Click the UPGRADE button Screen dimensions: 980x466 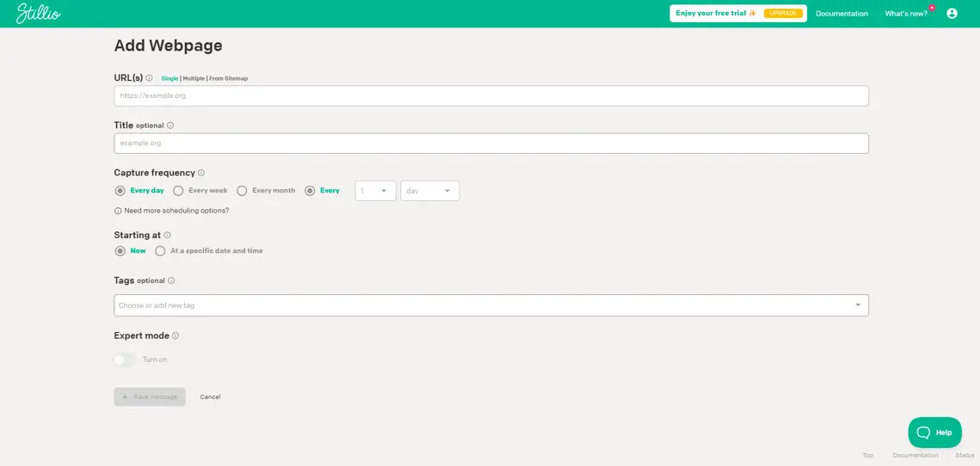[x=783, y=14]
